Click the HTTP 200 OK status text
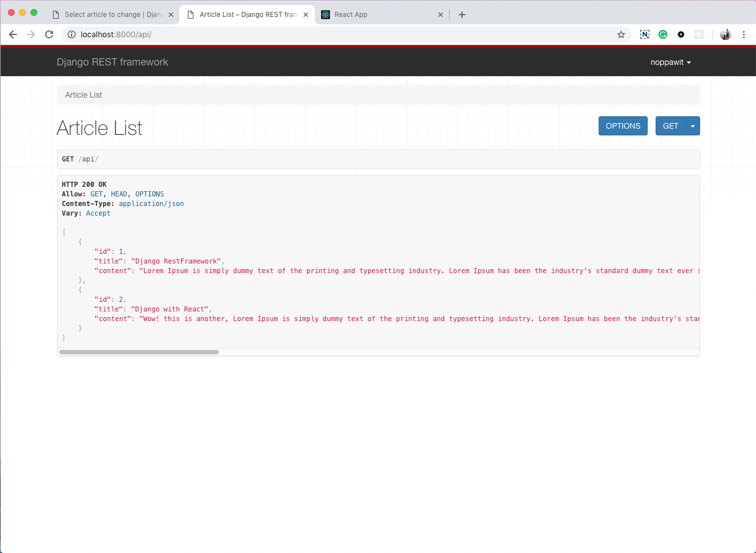Screen dimensions: 756x553 [84, 185]
